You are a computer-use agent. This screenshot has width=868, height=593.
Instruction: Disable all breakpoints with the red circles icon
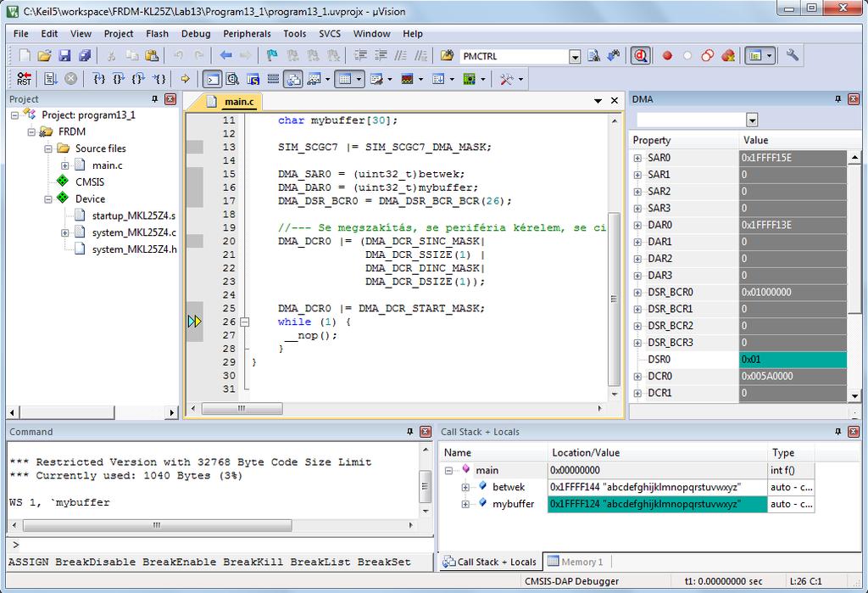(x=707, y=55)
